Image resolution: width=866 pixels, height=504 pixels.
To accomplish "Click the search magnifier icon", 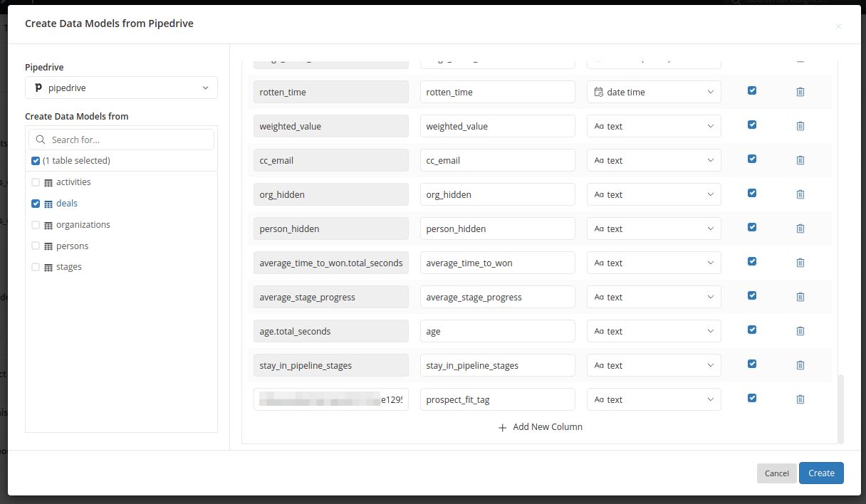I will (x=41, y=140).
